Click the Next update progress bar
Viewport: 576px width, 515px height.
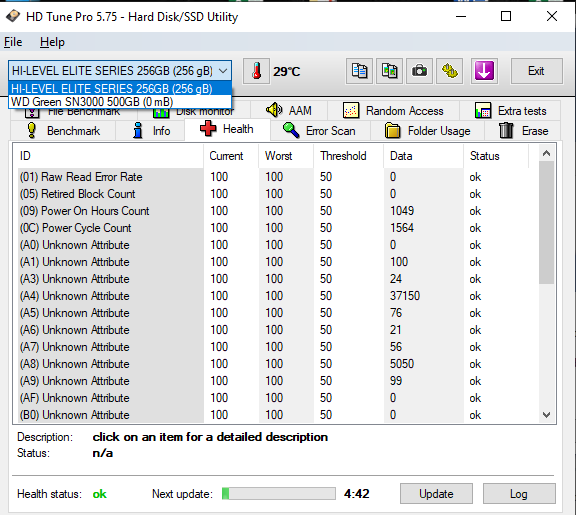[279, 494]
